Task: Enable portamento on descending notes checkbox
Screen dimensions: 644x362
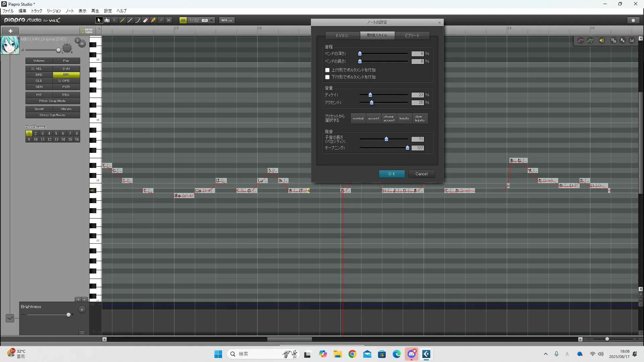Action: [x=327, y=77]
